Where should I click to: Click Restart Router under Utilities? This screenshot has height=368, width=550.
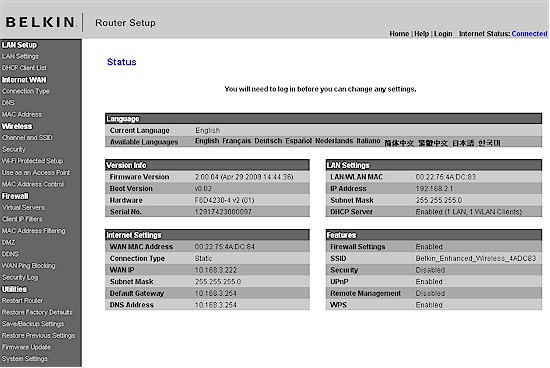tap(22, 301)
